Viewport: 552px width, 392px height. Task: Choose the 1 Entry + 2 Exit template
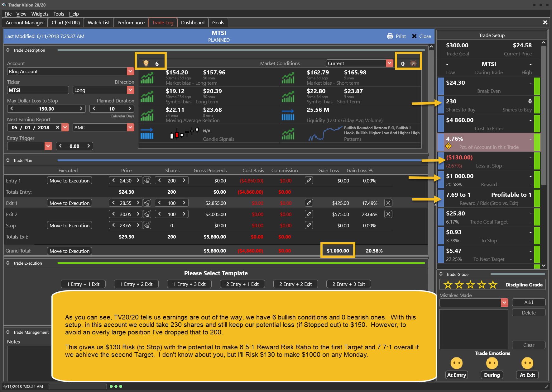coord(137,284)
